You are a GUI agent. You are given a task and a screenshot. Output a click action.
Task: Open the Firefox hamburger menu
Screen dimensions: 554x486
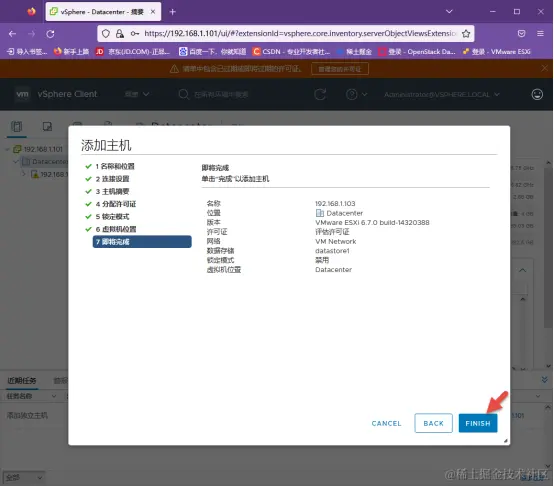click(540, 34)
